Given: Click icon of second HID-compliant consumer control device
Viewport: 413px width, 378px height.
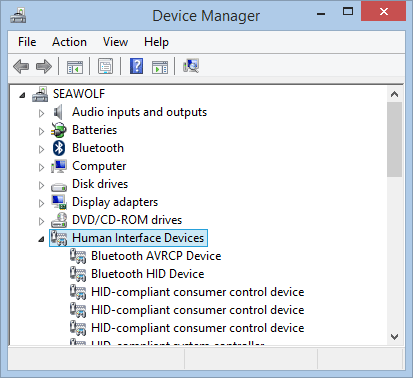Looking at the screenshot, I should pos(78,310).
